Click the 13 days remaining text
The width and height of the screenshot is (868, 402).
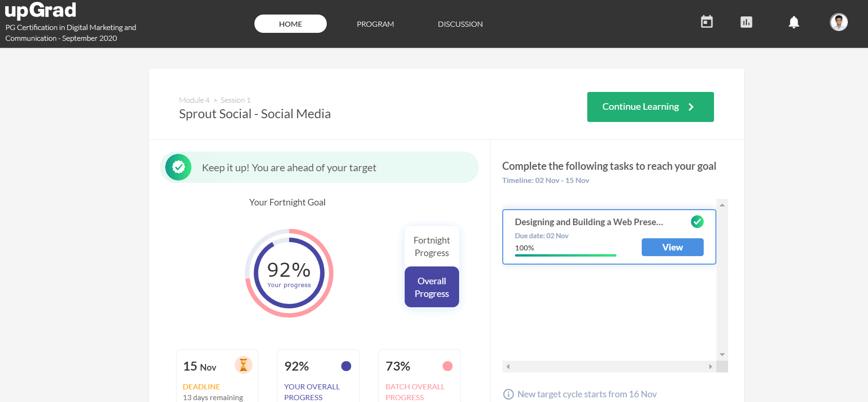[x=213, y=397]
